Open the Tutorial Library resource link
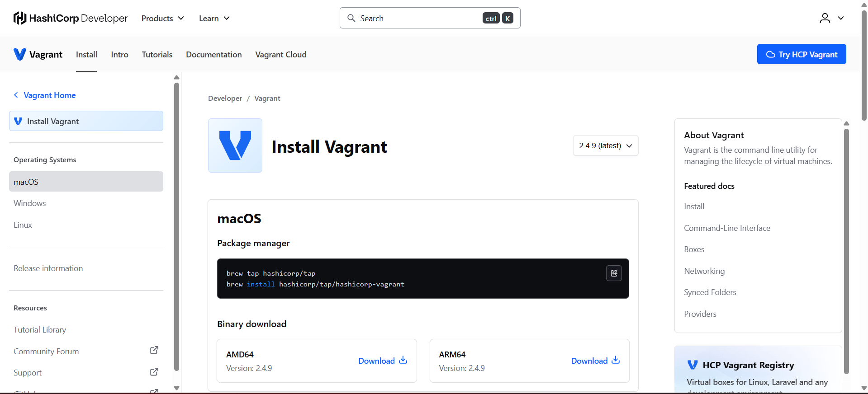This screenshot has height=394, width=868. click(x=40, y=330)
